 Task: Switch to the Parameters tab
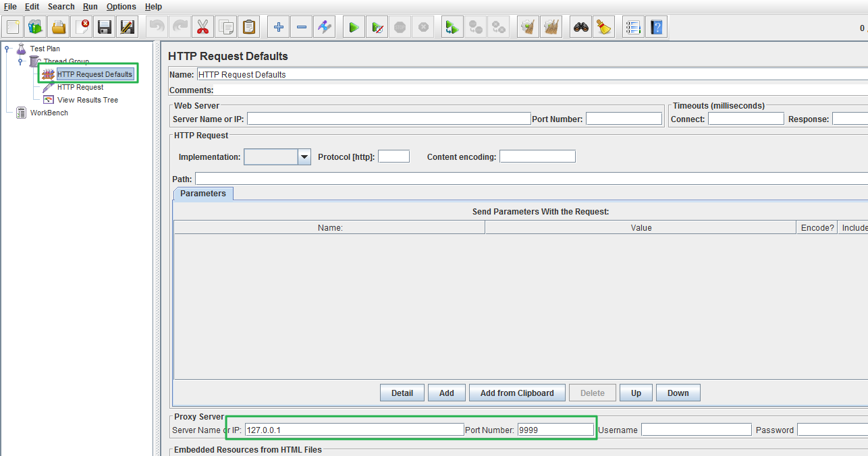point(203,194)
